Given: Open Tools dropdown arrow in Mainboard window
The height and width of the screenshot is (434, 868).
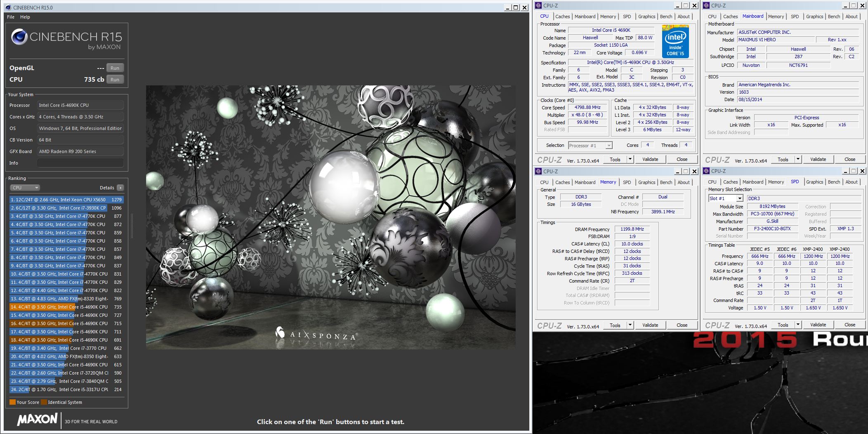Looking at the screenshot, I should click(798, 159).
